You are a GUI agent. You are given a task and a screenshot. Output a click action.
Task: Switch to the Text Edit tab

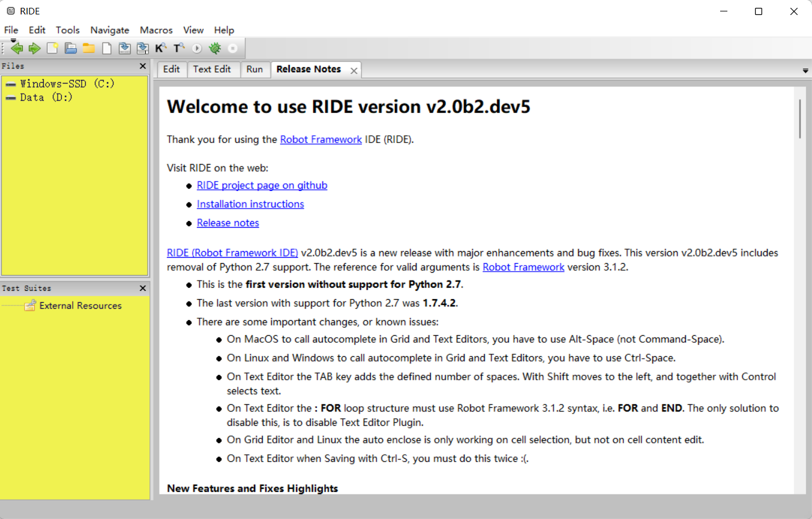coord(213,69)
